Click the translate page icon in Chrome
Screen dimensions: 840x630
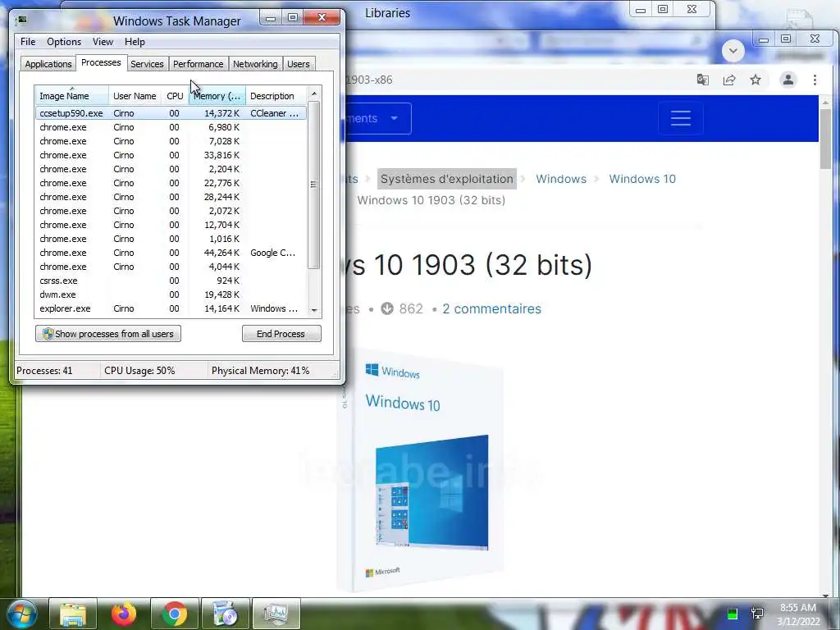(702, 80)
